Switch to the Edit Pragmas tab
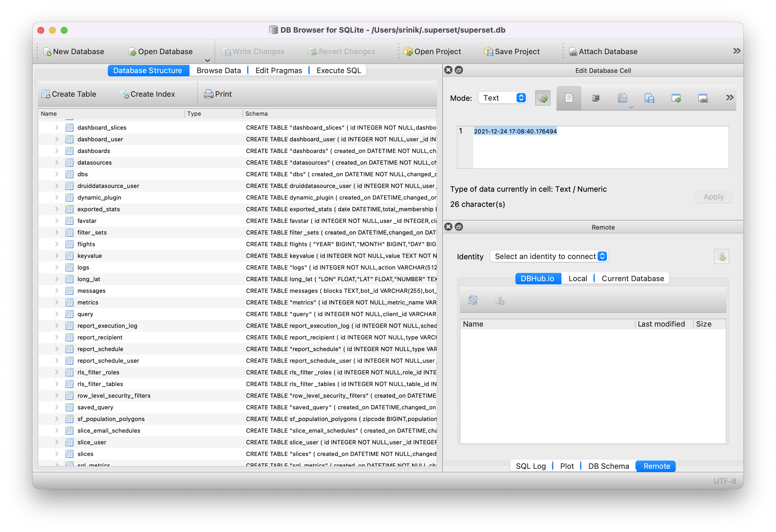 (278, 71)
